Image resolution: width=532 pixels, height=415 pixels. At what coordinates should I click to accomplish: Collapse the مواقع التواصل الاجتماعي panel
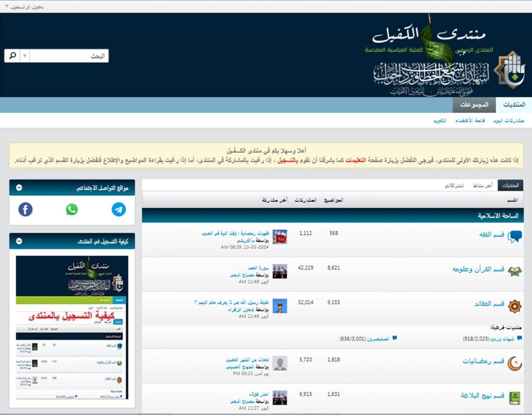pos(19,188)
